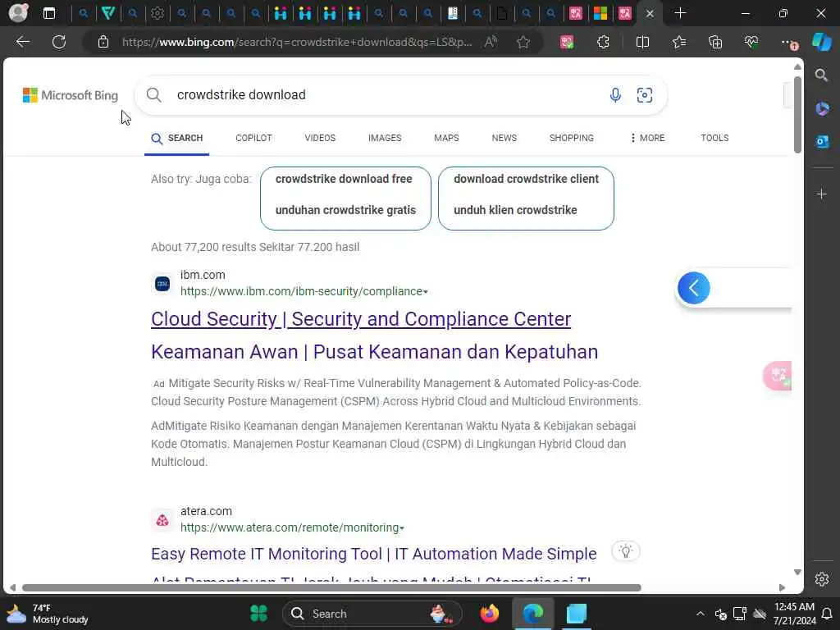Open sidebar search icon

click(822, 75)
